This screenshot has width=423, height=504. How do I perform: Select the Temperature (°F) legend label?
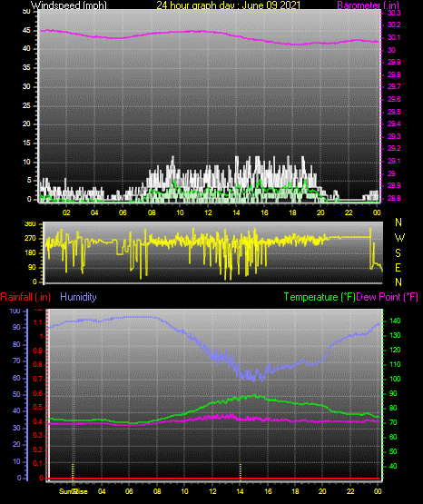click(x=320, y=297)
